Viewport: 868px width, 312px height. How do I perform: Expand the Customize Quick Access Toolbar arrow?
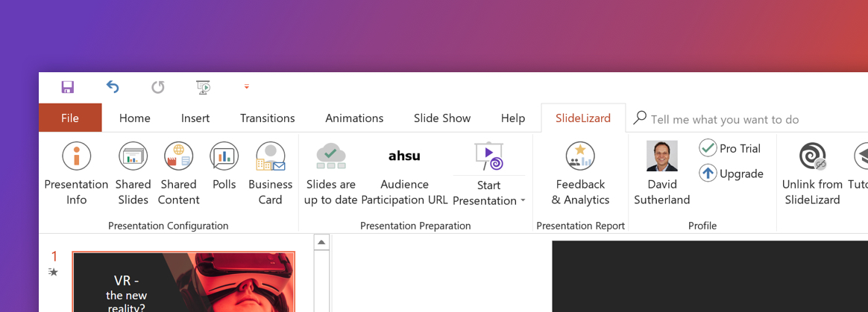tap(247, 87)
